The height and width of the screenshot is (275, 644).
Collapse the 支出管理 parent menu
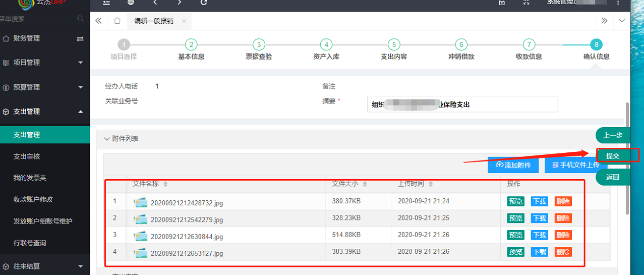[45, 112]
